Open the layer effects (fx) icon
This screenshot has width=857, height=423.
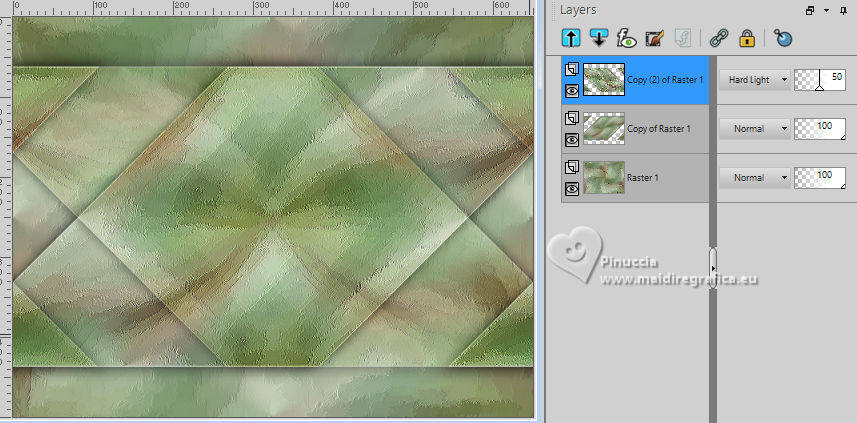626,38
